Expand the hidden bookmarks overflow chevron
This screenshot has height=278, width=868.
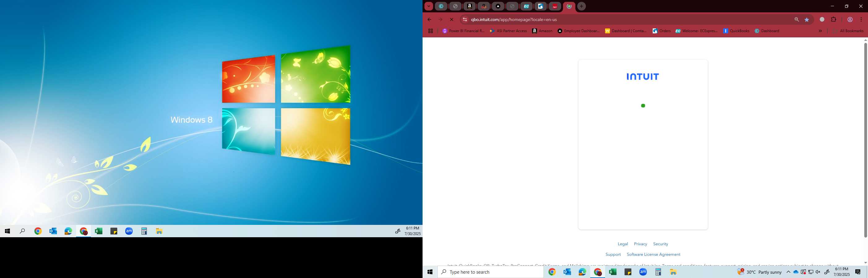tap(820, 31)
